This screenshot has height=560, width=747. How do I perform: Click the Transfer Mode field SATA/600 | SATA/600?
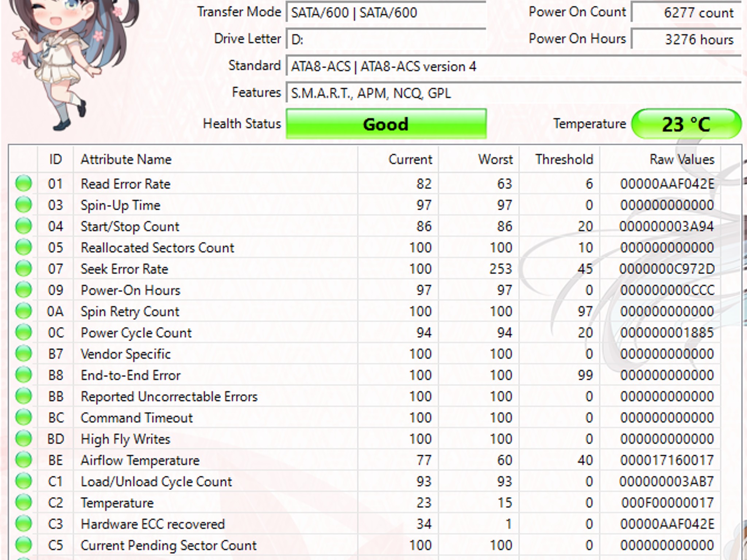click(386, 13)
